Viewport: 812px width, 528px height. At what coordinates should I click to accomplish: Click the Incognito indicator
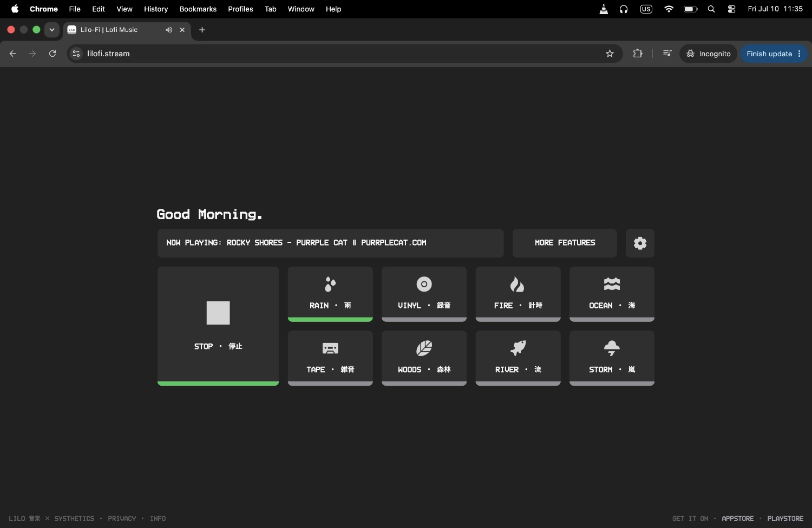[708, 54]
